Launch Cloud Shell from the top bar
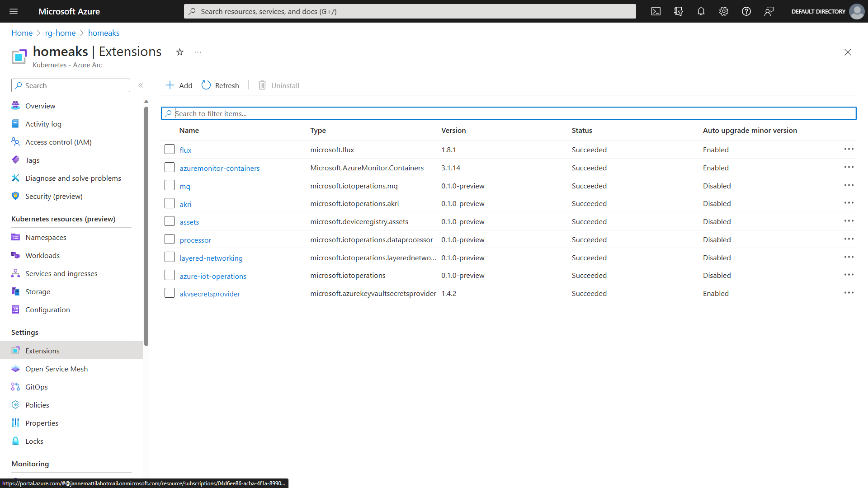Viewport: 868px width, 488px height. (656, 11)
